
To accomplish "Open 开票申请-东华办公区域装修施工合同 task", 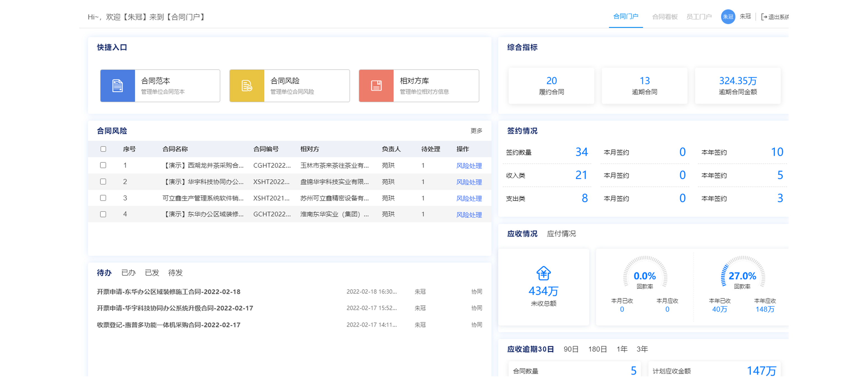I will 169,291.
